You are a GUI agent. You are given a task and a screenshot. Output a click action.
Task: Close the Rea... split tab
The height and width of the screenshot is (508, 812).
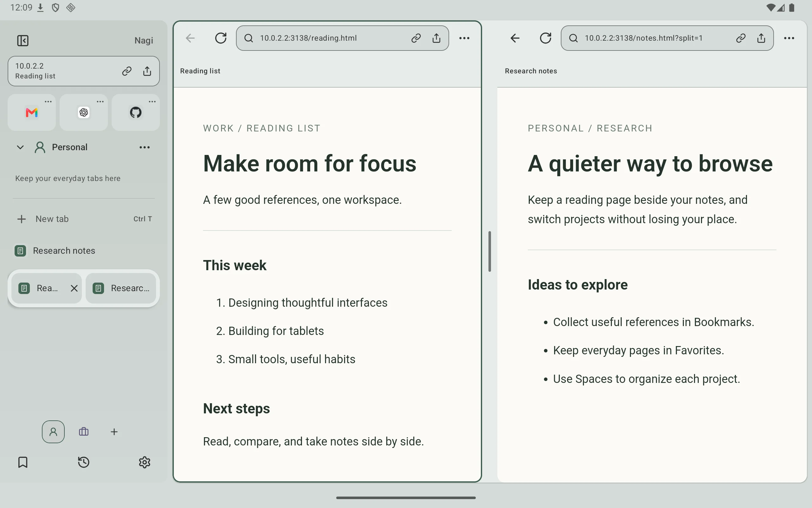(x=74, y=288)
